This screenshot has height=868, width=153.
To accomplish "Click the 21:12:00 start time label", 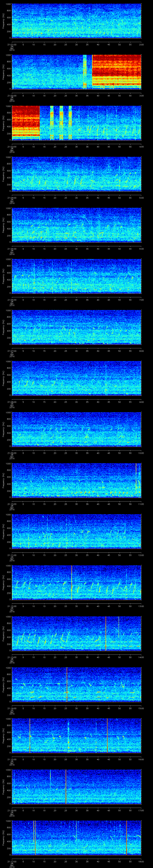I will coord(12,606).
